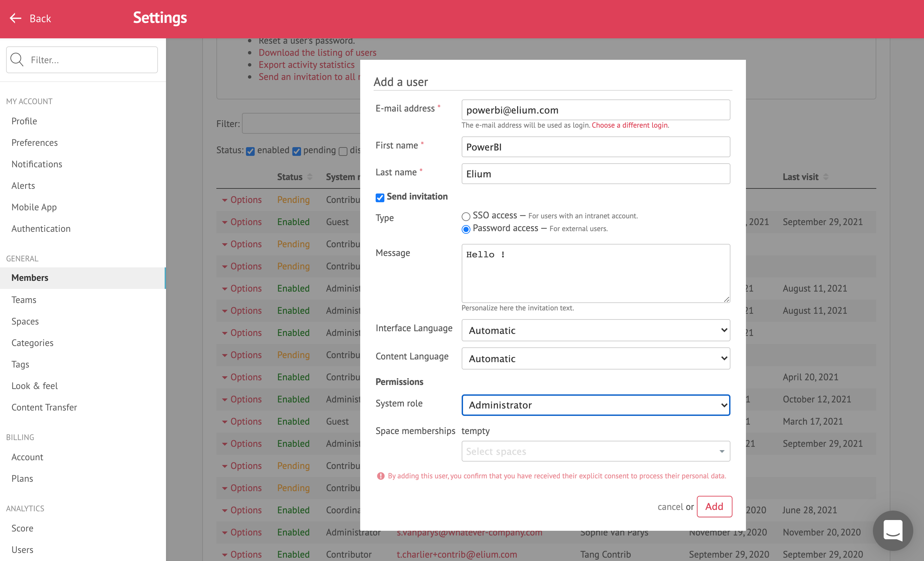Image resolution: width=924 pixels, height=561 pixels.
Task: Open the System role dropdown
Action: tap(595, 404)
